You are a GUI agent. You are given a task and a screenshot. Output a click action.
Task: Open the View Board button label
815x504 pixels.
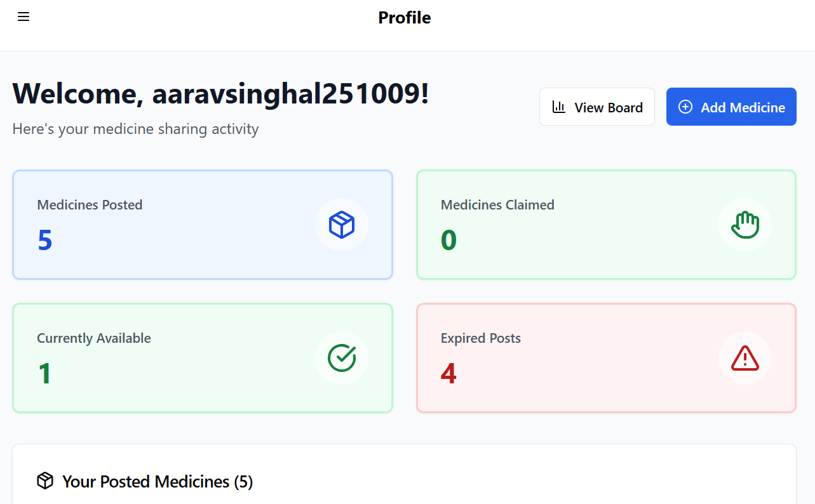tap(609, 108)
